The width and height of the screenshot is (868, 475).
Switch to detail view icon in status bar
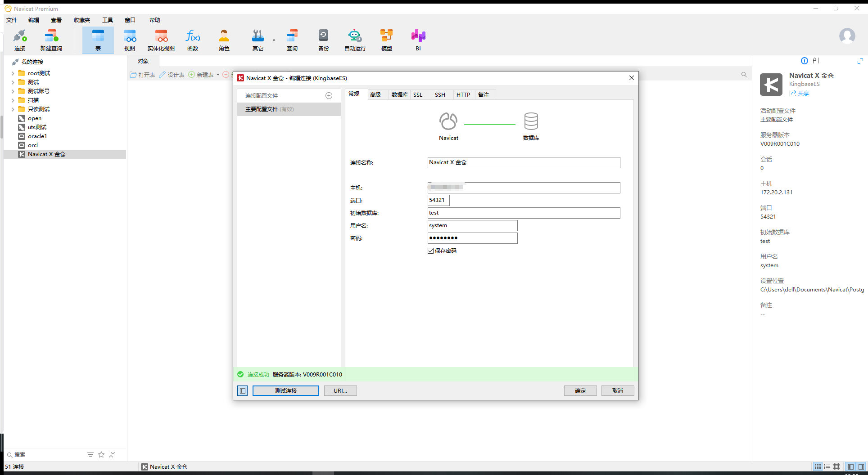(827, 467)
